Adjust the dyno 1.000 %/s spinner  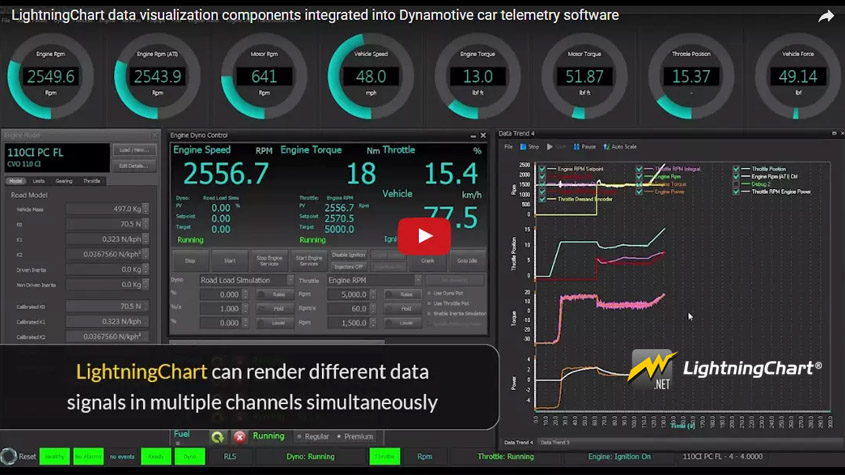tap(245, 309)
